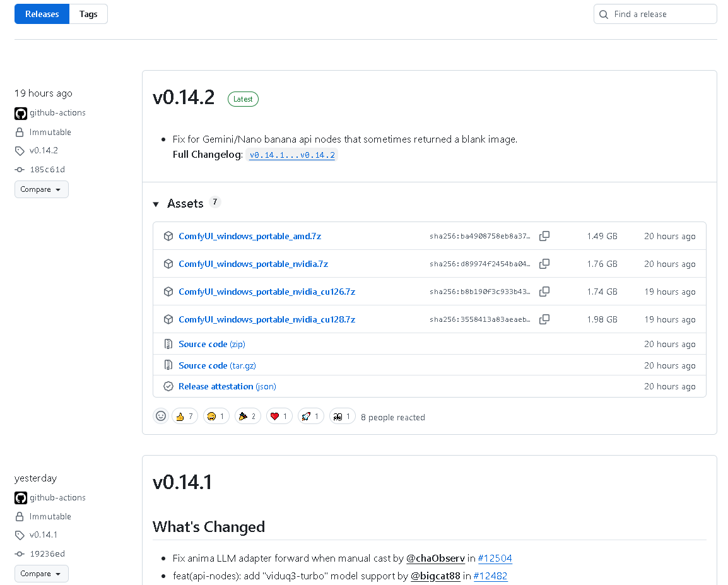Viewport: 728px width, 585px height.
Task: Click the 1.49 GB size text
Action: coord(602,236)
